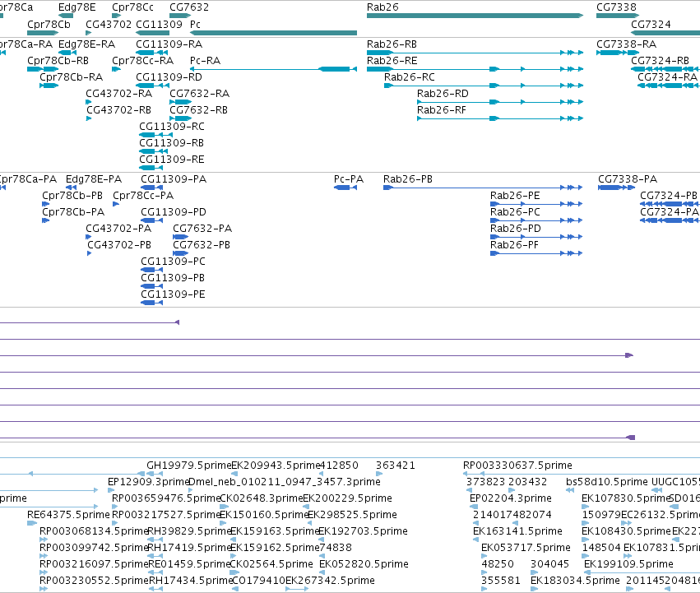Screen dimensions: 700x593
Task: Select transcript Rab26-RE
Action: click(x=392, y=61)
